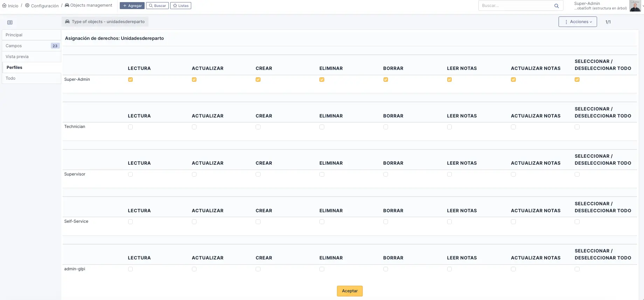Enable Self-Service Crear permission
The width and height of the screenshot is (644, 300).
[x=258, y=222]
